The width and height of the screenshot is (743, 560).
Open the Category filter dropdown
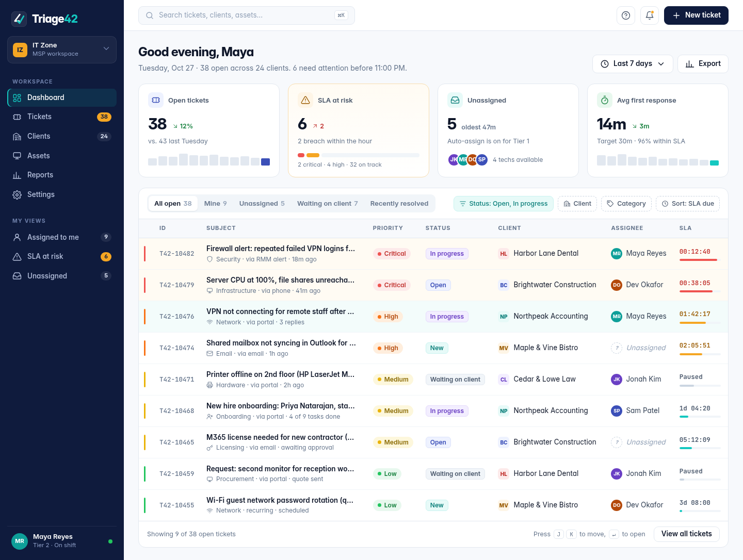tap(626, 204)
